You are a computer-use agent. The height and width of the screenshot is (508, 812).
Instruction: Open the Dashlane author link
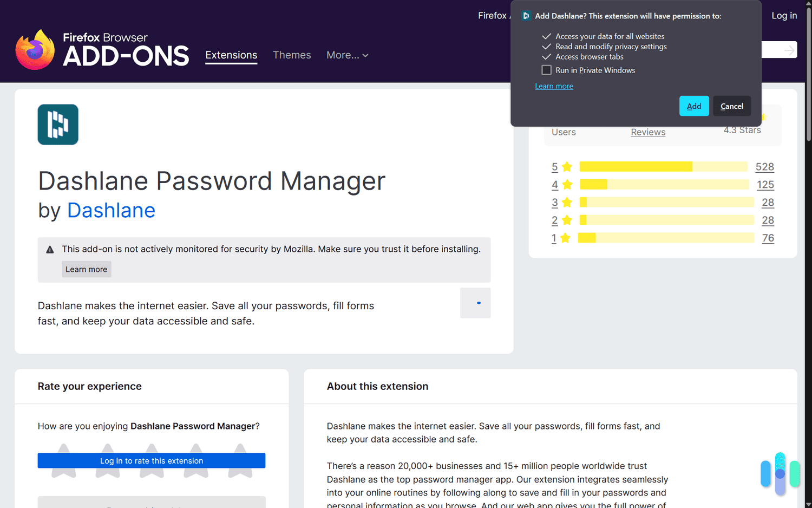click(111, 211)
